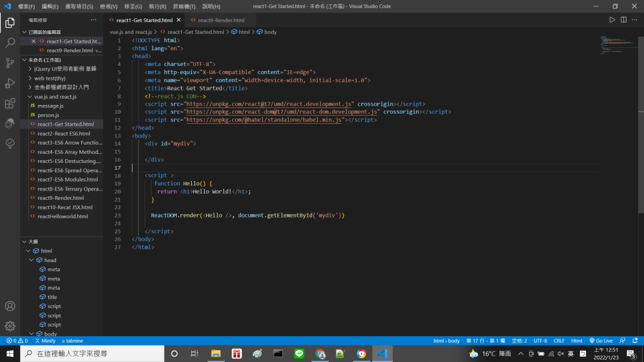
Task: Collapse the vue.js and react.js folder
Action: 30,96
